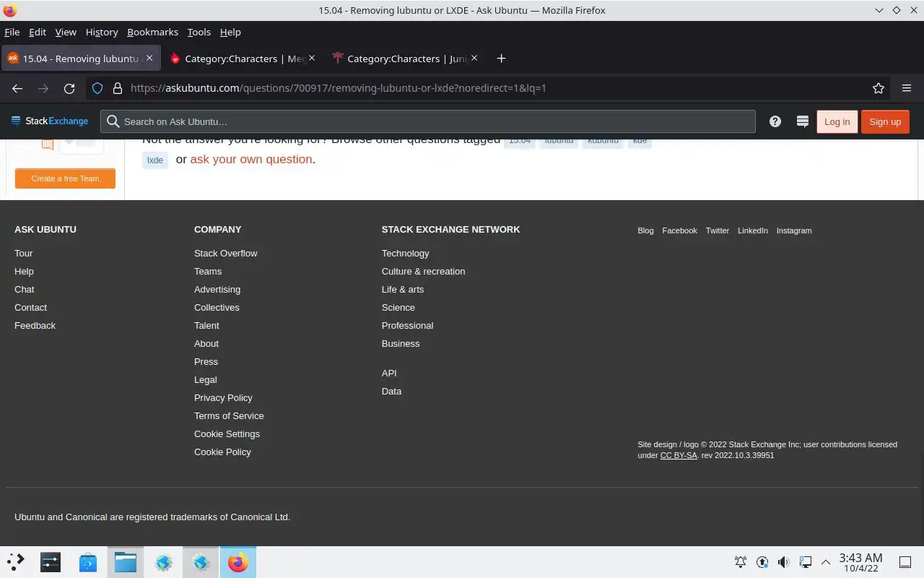The height and width of the screenshot is (578, 924).
Task: Open the Instagram footer link
Action: [794, 230]
